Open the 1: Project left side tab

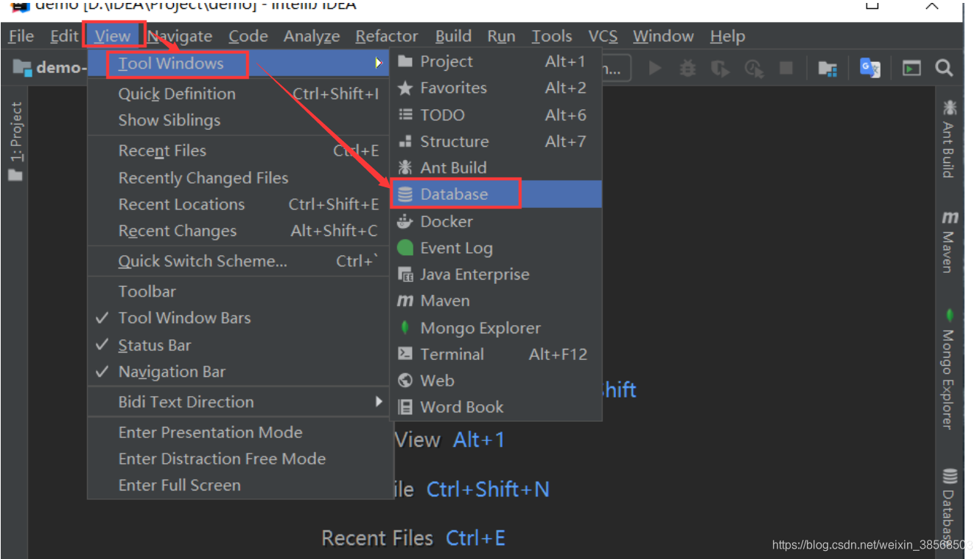click(15, 141)
